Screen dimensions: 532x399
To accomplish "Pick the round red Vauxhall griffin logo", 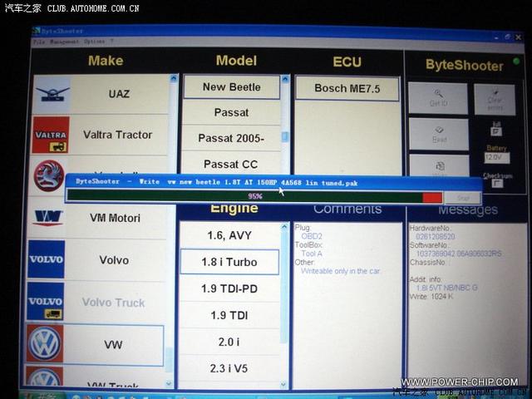I will pyautogui.click(x=49, y=175).
